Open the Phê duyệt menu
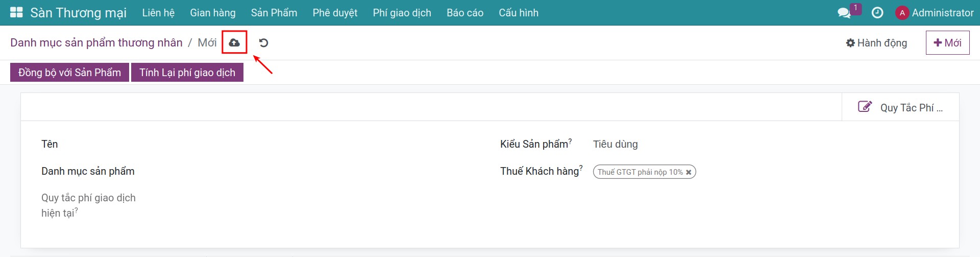Viewport: 980px width, 257px height. tap(335, 13)
